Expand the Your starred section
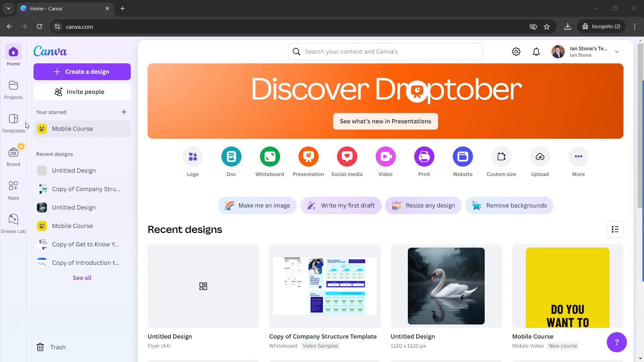Image resolution: width=644 pixels, height=362 pixels. [124, 112]
